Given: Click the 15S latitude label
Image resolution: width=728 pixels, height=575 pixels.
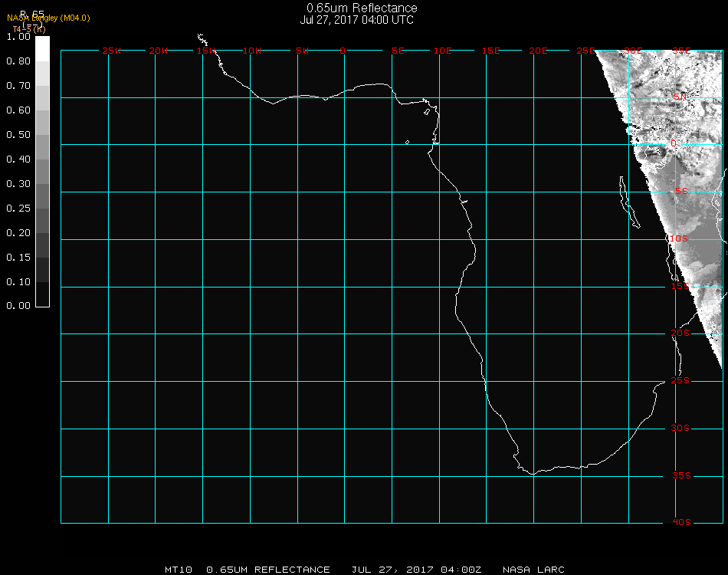Looking at the screenshot, I should click(x=680, y=286).
